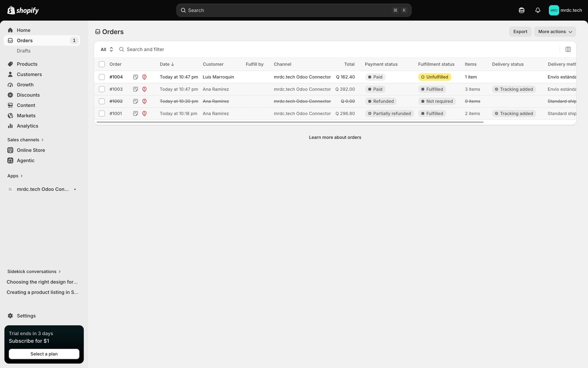The image size is (588, 368).
Task: Select checkbox for order #1004
Action: (102, 77)
